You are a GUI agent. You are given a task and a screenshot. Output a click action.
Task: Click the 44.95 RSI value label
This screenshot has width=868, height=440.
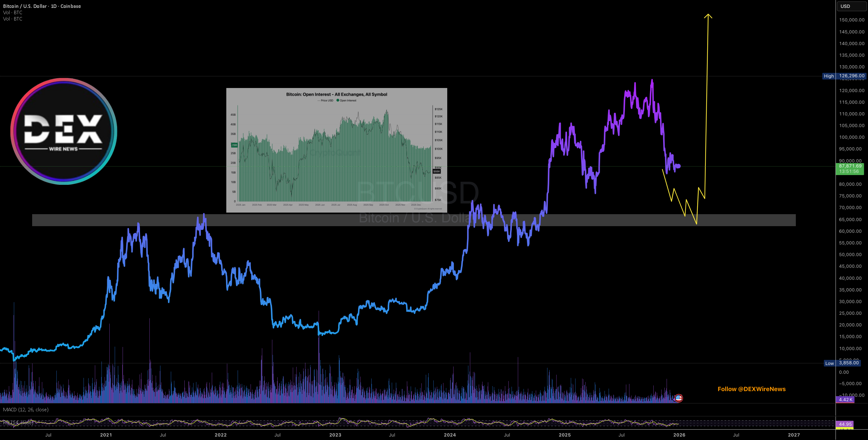[x=845, y=424]
